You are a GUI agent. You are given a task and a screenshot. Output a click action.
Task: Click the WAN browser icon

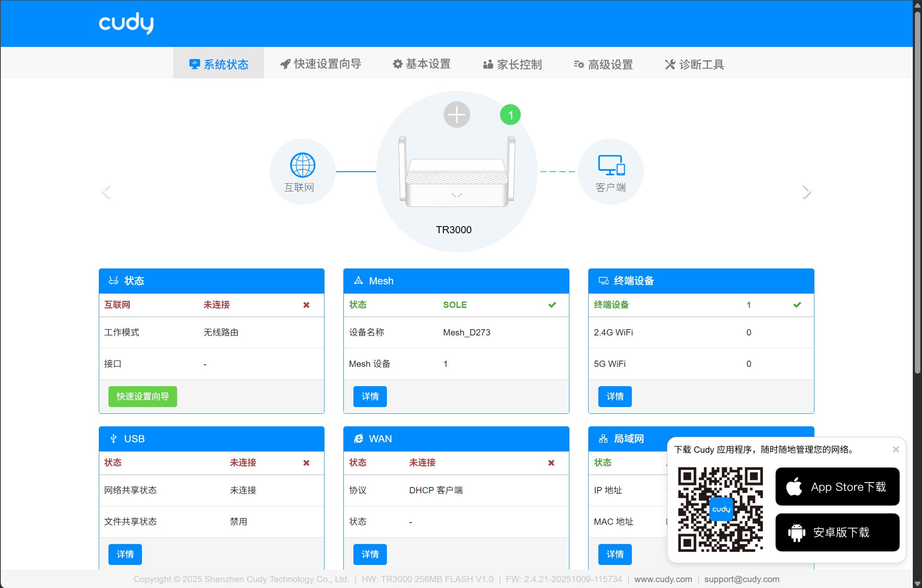tap(358, 438)
